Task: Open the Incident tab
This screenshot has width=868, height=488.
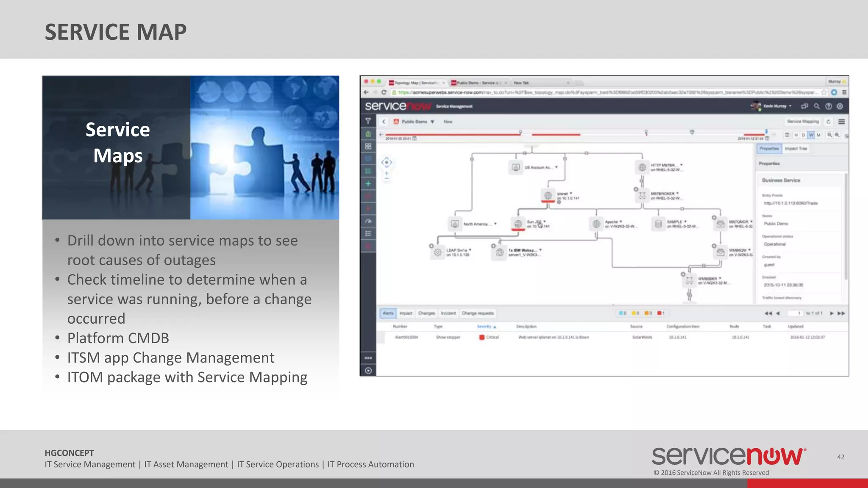Action: 448,313
